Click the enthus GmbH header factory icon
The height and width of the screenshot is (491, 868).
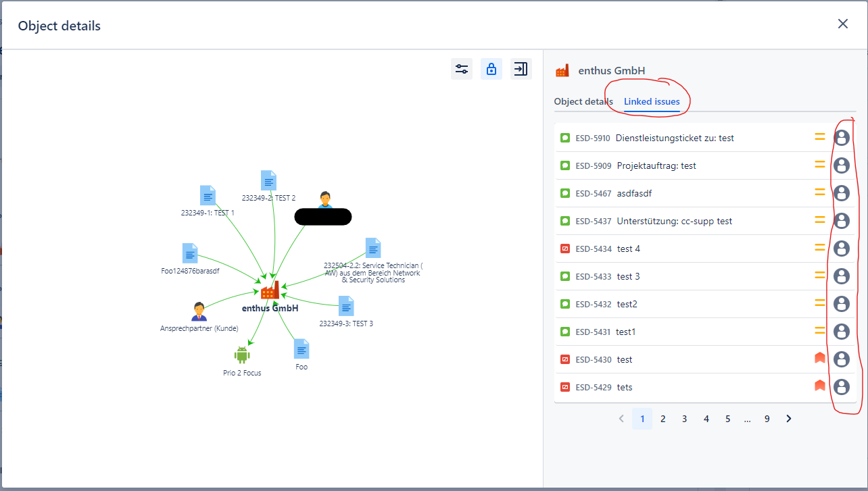click(x=562, y=70)
